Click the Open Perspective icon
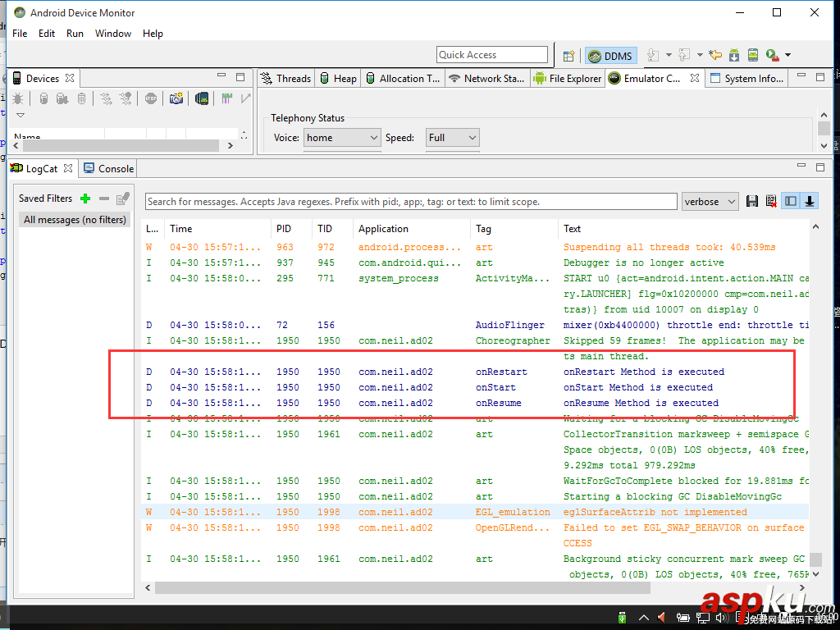This screenshot has height=630, width=840. [568, 56]
